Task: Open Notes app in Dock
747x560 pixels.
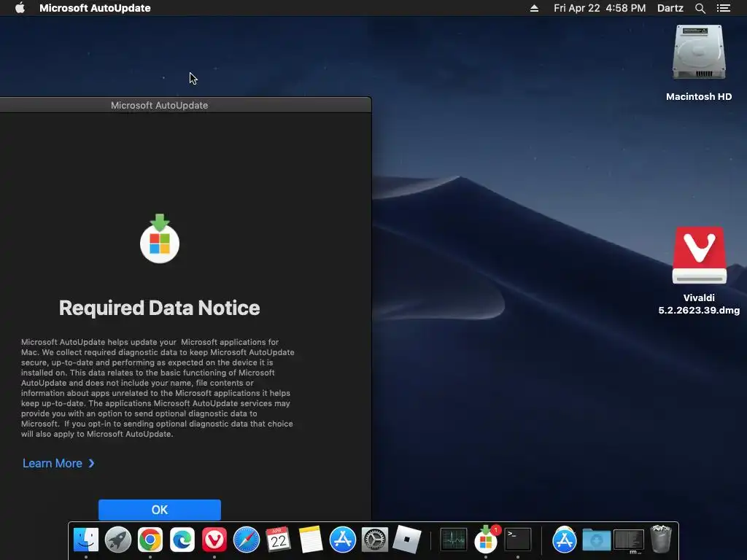Action: point(311,540)
